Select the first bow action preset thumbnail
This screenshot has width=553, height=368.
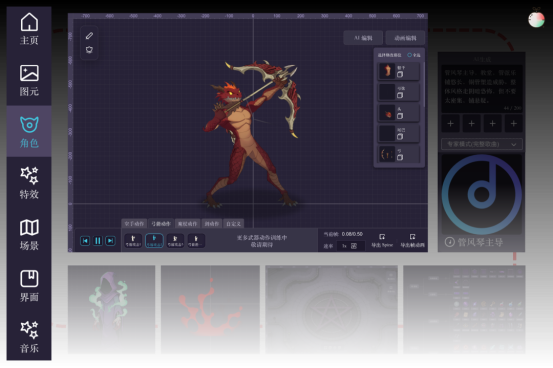pyautogui.click(x=133, y=241)
